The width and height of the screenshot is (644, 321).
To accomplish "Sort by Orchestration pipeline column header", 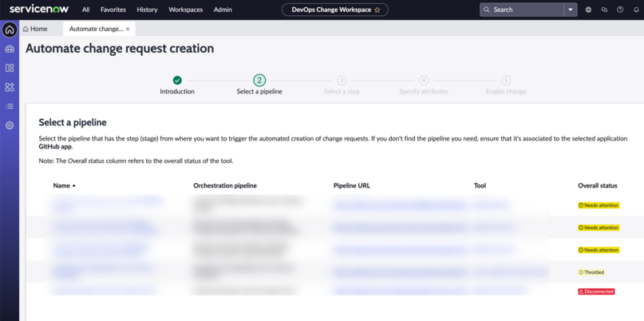I will (x=225, y=186).
